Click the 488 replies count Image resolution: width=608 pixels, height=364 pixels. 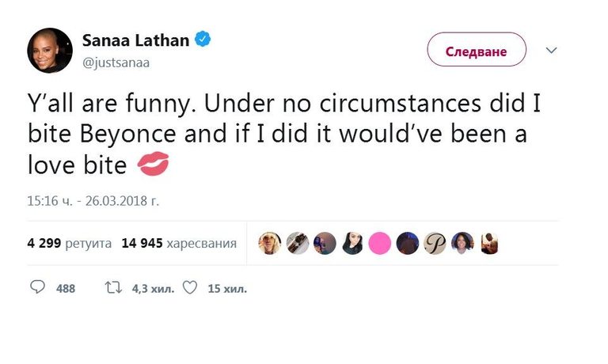[x=66, y=289]
